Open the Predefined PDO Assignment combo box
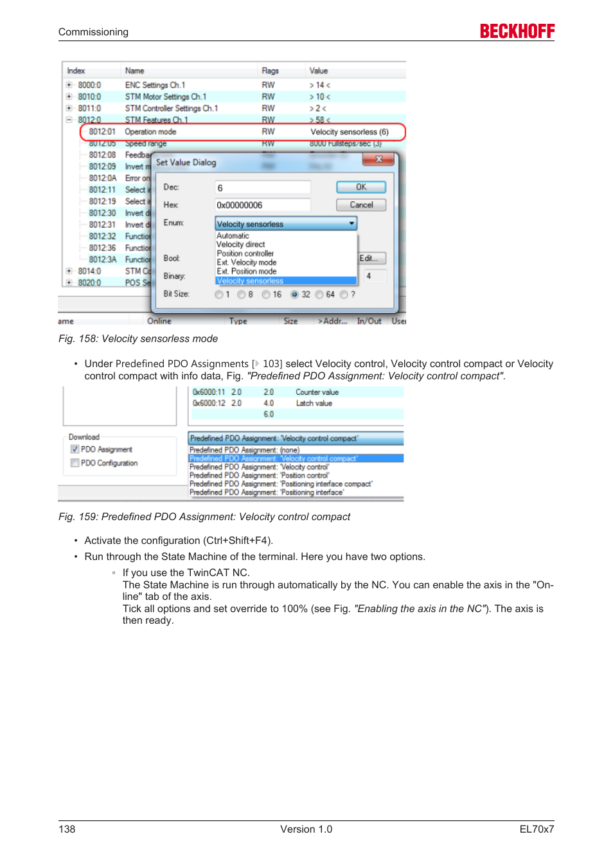The width and height of the screenshot is (613, 868). [296, 439]
